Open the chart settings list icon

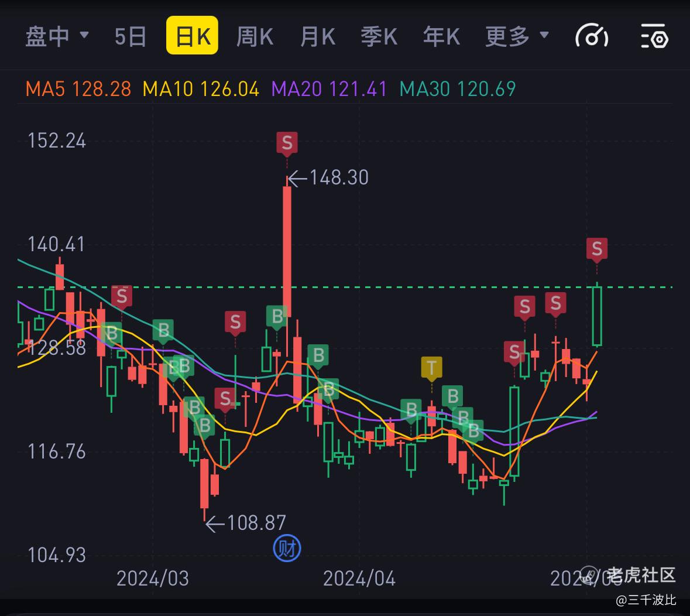(x=654, y=36)
